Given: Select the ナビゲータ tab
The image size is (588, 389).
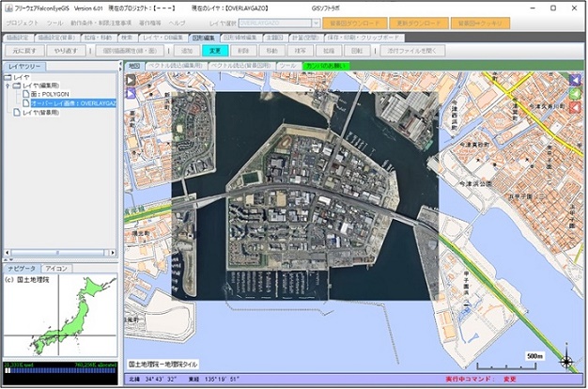Looking at the screenshot, I should (22, 269).
